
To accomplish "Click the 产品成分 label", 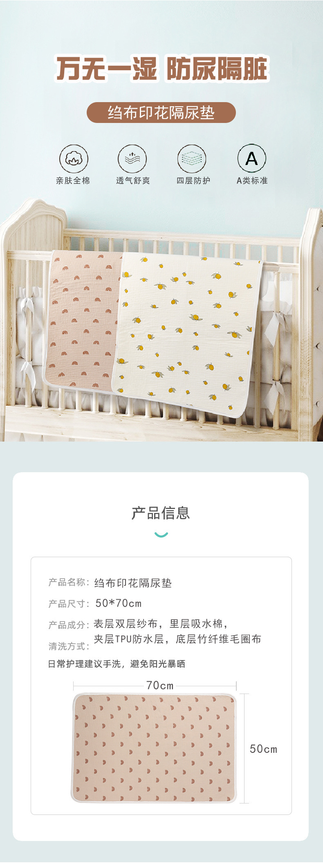I will coord(69,625).
